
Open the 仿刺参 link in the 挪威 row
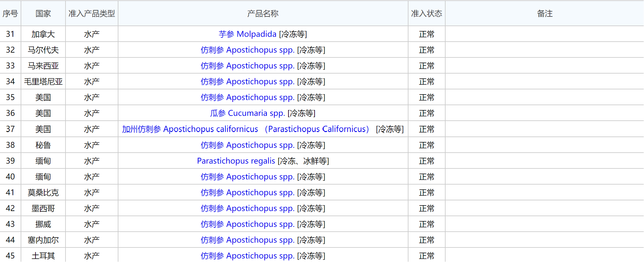247,224
